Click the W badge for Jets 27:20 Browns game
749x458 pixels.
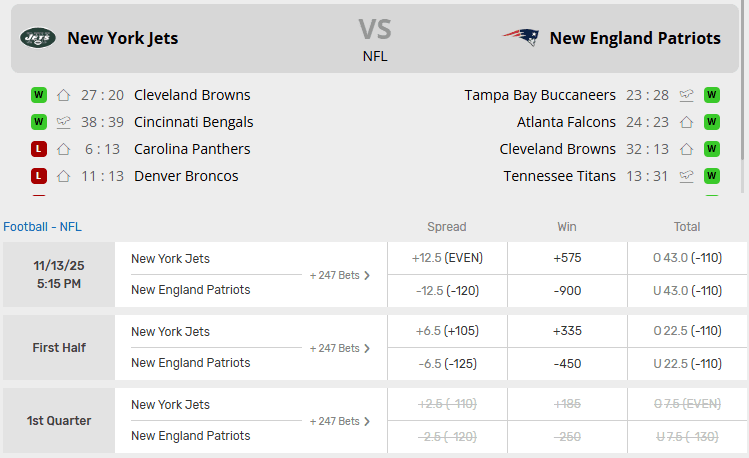pyautogui.click(x=39, y=95)
